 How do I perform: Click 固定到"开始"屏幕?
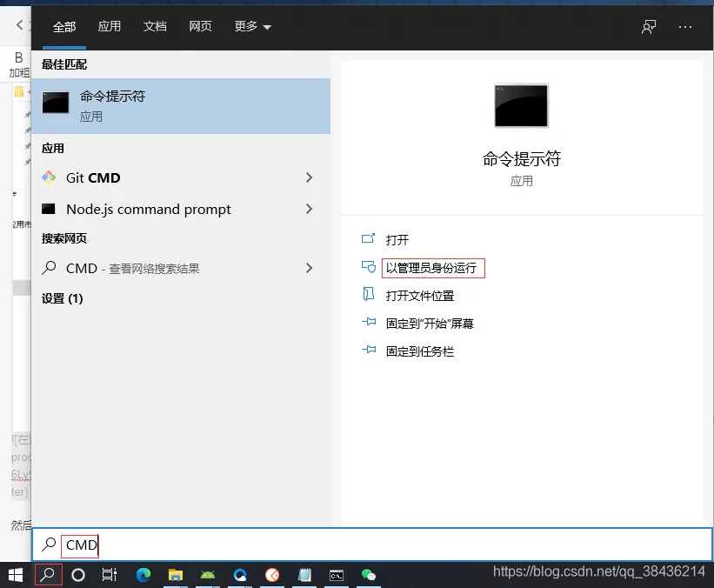coord(430,324)
